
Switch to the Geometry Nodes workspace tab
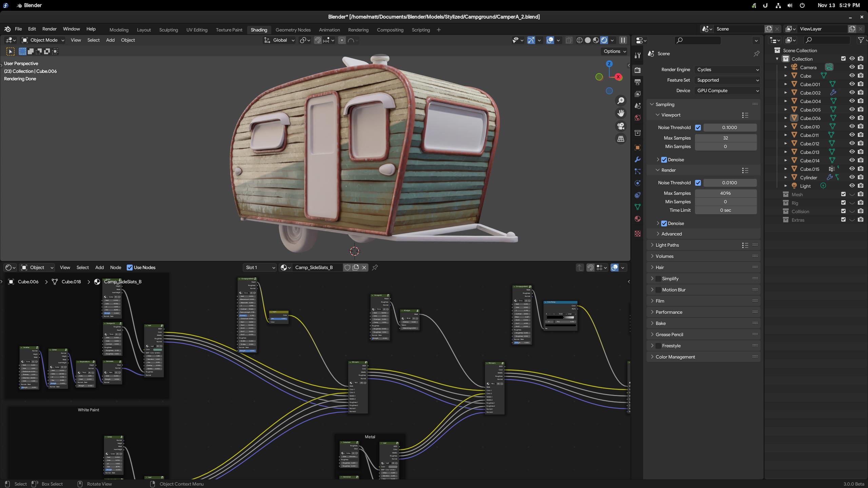click(x=293, y=30)
